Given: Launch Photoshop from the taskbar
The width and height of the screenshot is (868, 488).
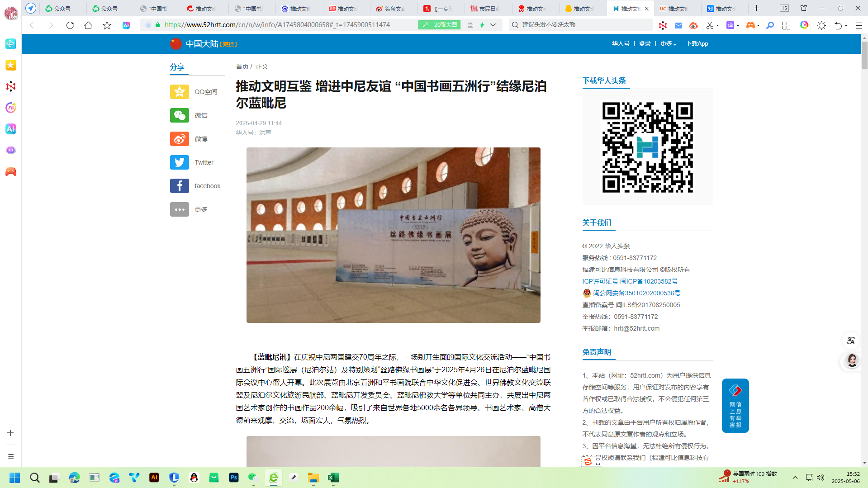Looking at the screenshot, I should 233,478.
